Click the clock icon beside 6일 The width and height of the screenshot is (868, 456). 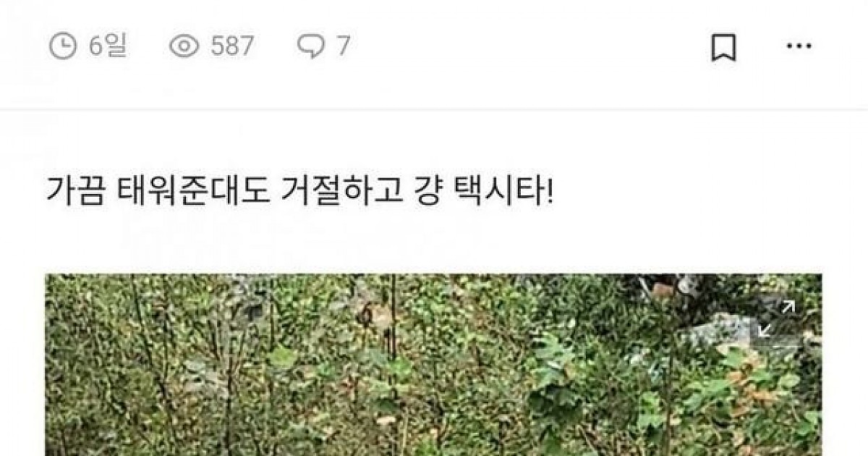click(63, 47)
